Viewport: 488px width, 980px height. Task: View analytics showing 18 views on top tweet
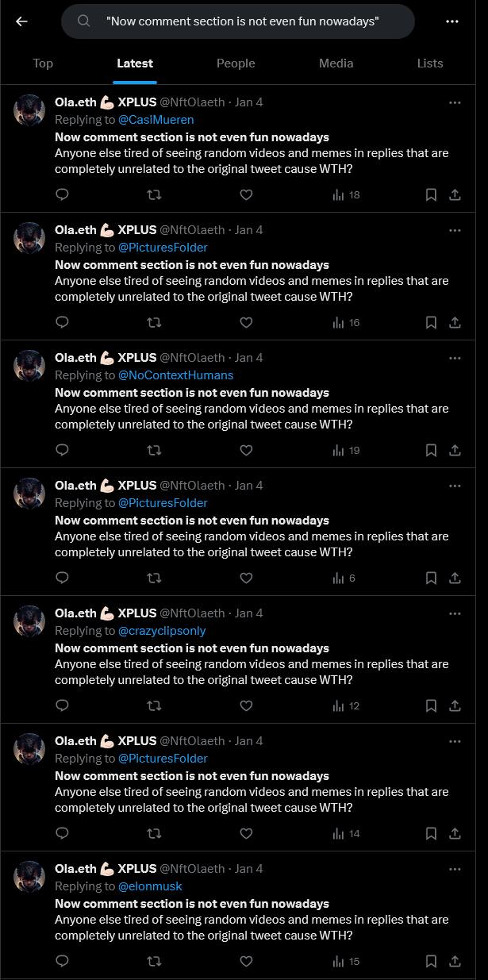click(x=346, y=194)
